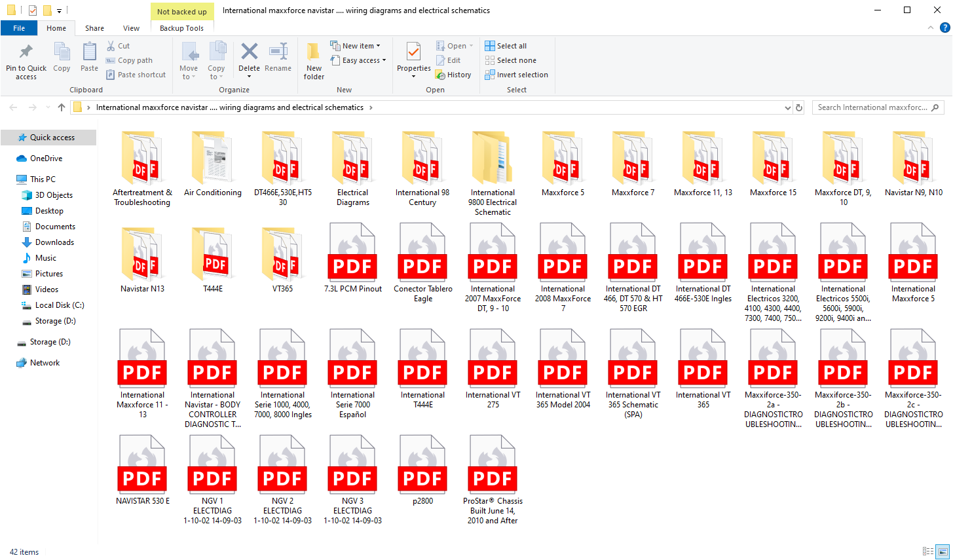
Task: Click Select none in the ribbon
Action: click(x=510, y=60)
